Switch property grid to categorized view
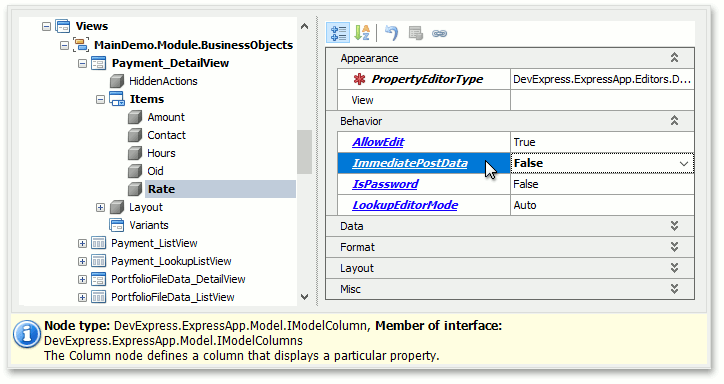724x384 pixels. click(x=338, y=33)
